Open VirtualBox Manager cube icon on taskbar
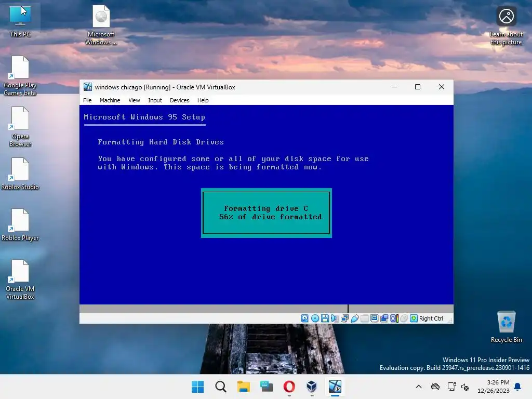The height and width of the screenshot is (399, 532). (312, 387)
